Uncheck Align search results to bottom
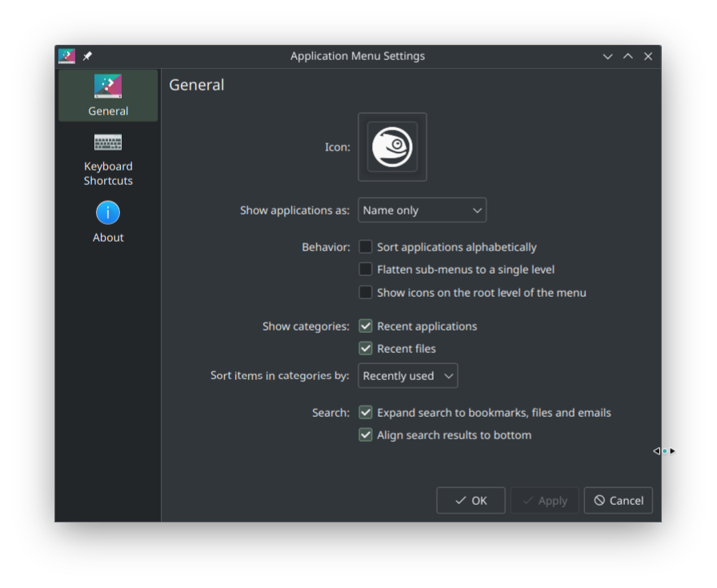 point(366,434)
